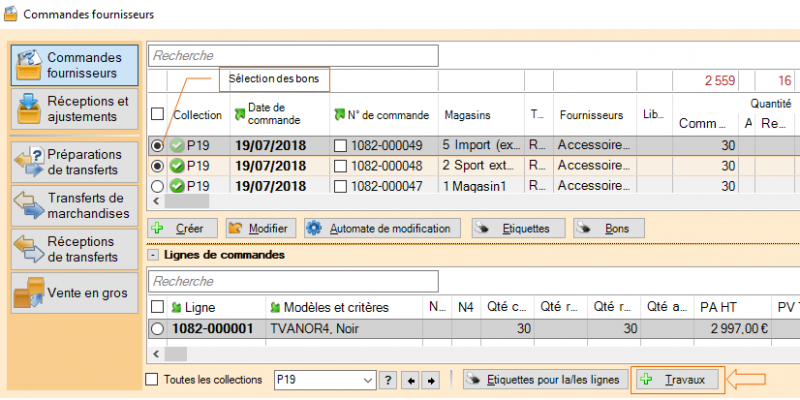Check the box beside 1082-000049
The height and width of the screenshot is (400, 800).
click(x=340, y=146)
